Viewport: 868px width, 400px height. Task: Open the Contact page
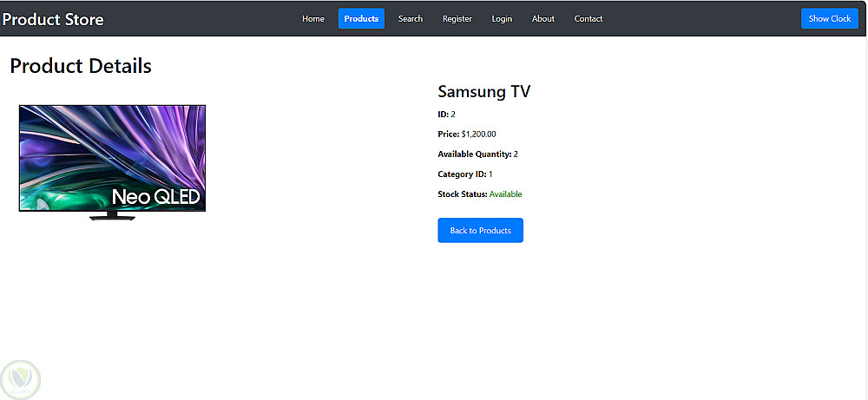coord(589,19)
